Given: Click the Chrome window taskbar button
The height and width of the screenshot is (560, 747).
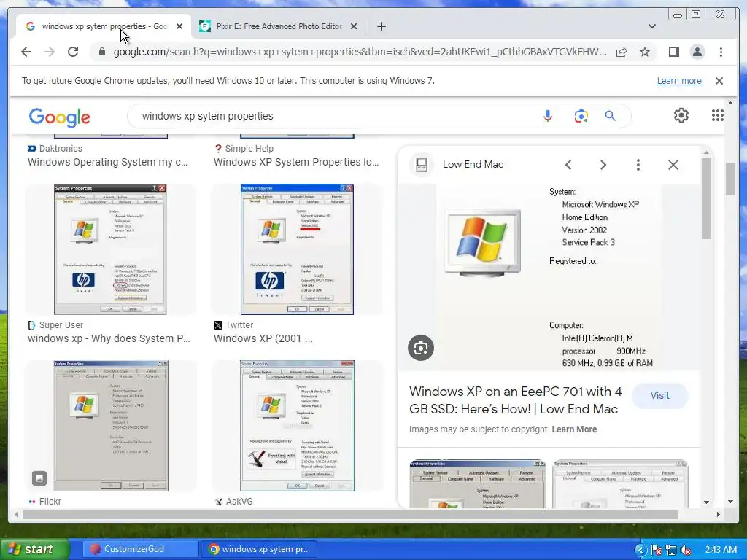Looking at the screenshot, I should [259, 550].
